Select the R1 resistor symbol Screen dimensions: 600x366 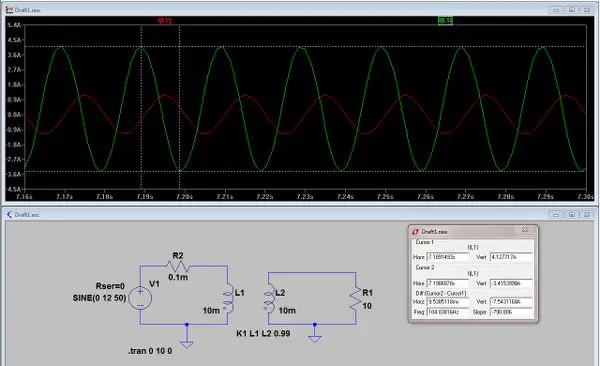356,299
